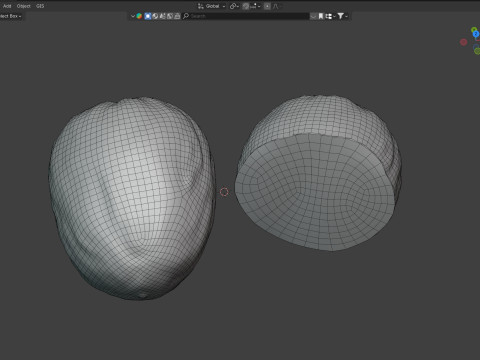480x360 pixels.
Task: Open the Object menu
Action: click(x=23, y=6)
